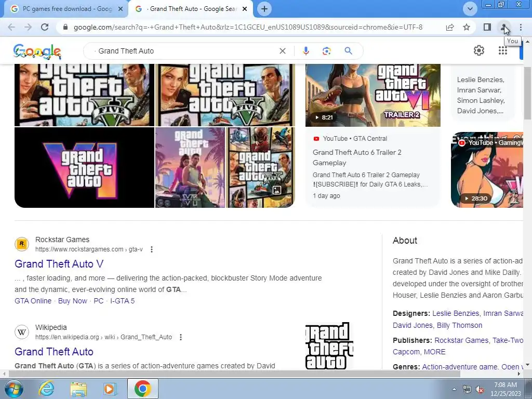Select the Grand Theft Auto tab
532x399 pixels.
[x=190, y=9]
